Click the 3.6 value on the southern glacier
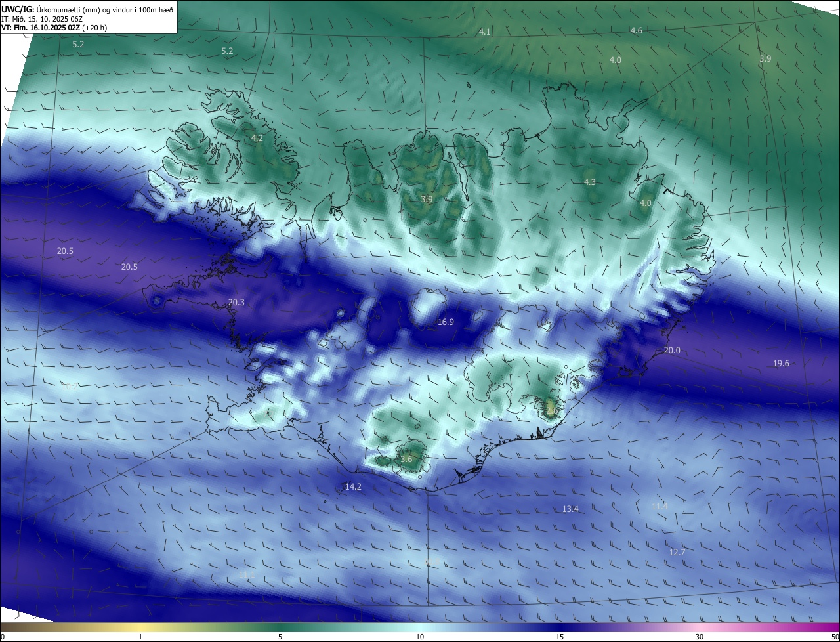 [406, 460]
